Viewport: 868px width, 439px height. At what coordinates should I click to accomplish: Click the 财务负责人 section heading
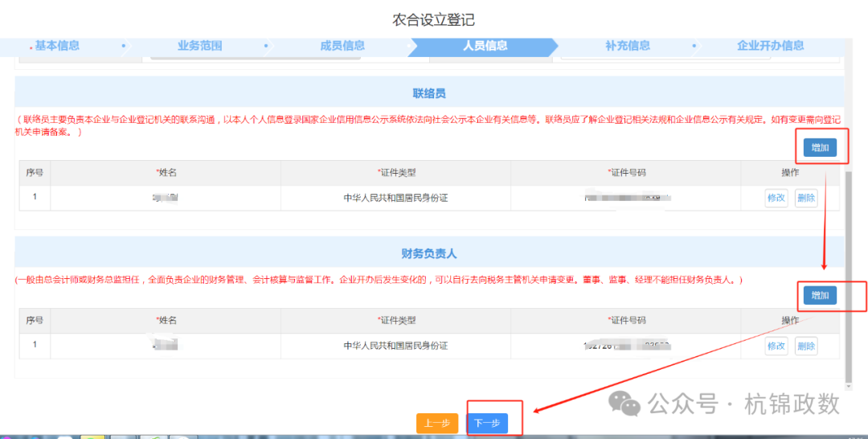pos(429,254)
